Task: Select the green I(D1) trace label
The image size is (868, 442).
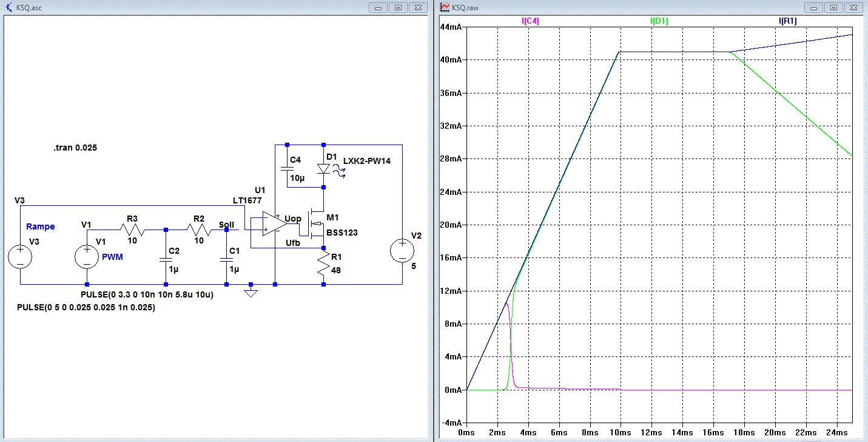Action: point(659,21)
